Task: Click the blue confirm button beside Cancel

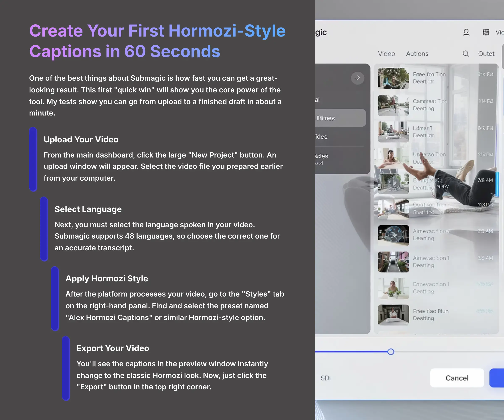Action: click(497, 378)
